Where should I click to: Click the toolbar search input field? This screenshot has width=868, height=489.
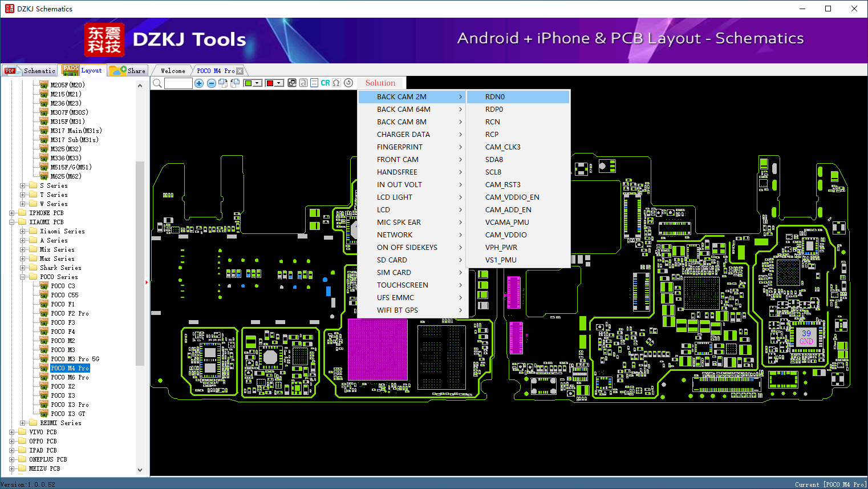click(x=179, y=83)
